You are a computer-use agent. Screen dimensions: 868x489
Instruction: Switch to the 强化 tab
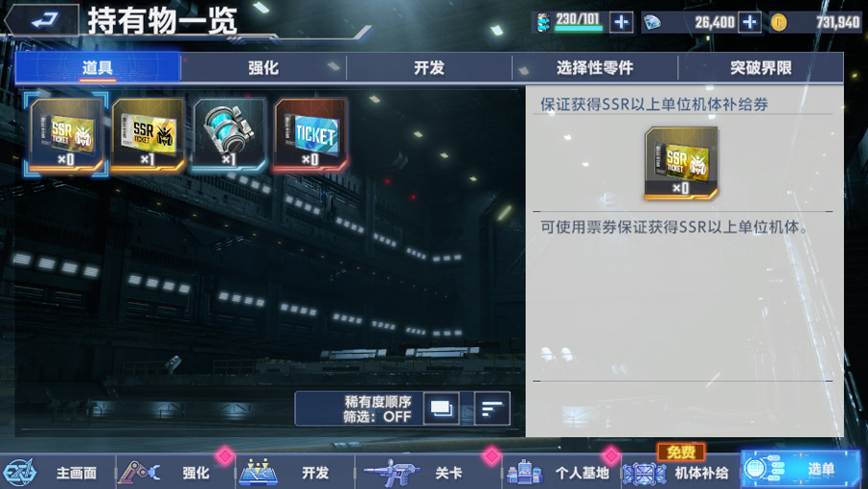[x=263, y=68]
